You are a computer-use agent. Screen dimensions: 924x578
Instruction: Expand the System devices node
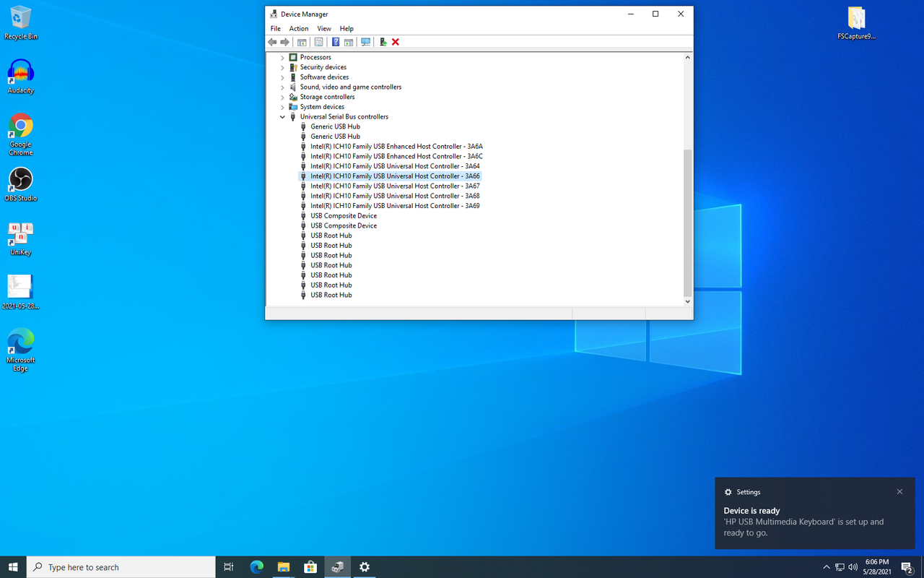(x=282, y=107)
